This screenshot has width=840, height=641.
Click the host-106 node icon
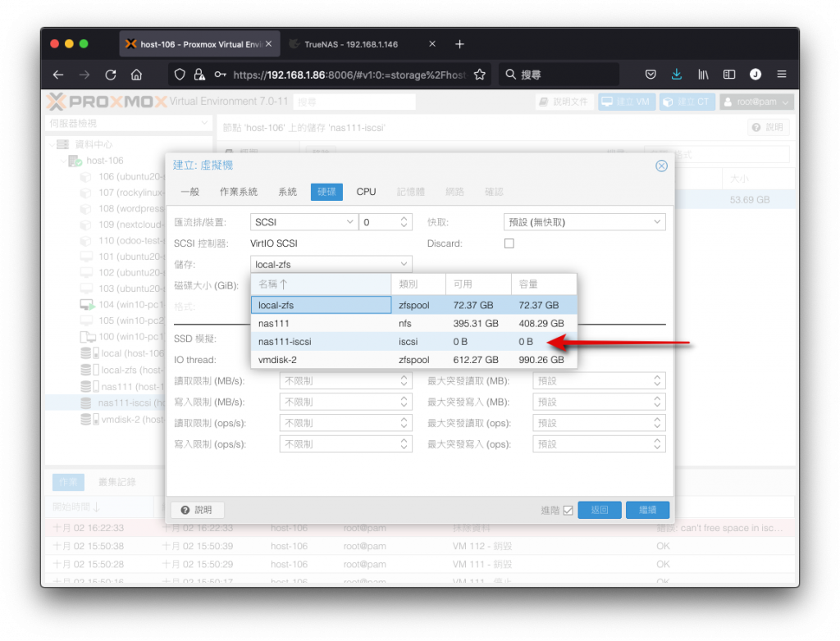(x=75, y=161)
